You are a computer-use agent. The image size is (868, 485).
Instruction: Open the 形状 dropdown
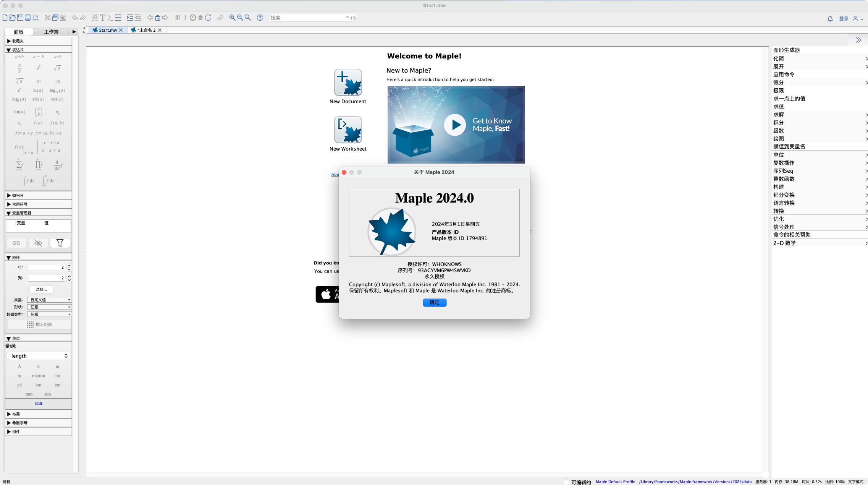point(49,307)
